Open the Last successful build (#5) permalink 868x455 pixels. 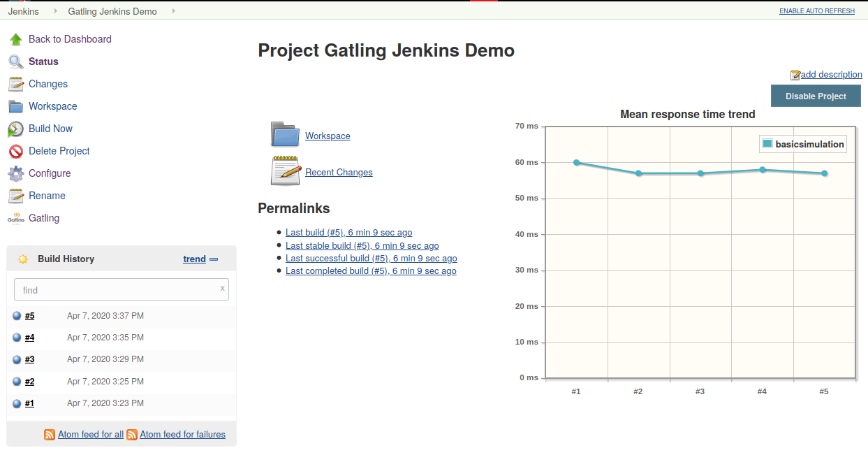372,259
